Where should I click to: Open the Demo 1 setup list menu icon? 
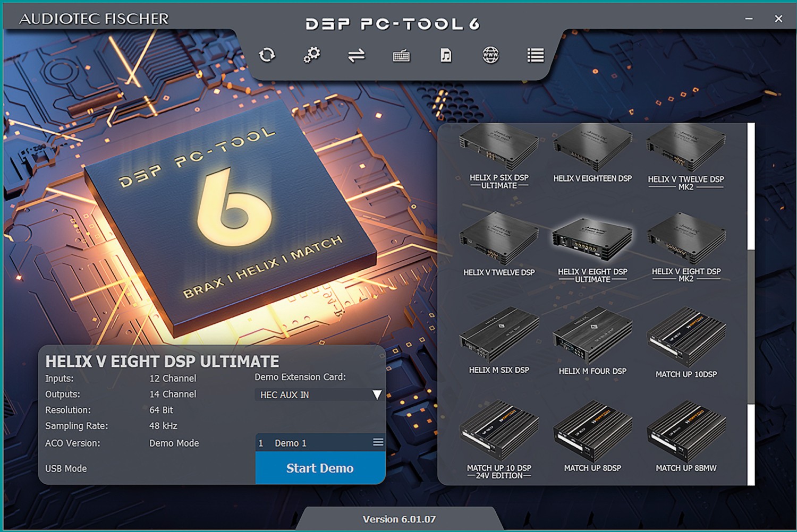[378, 442]
